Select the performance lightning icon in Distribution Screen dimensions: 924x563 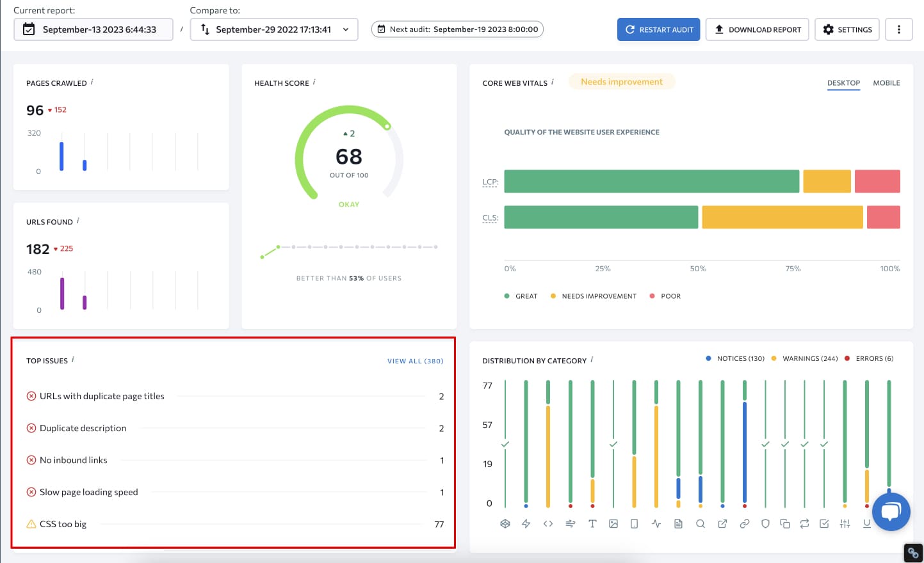[526, 523]
